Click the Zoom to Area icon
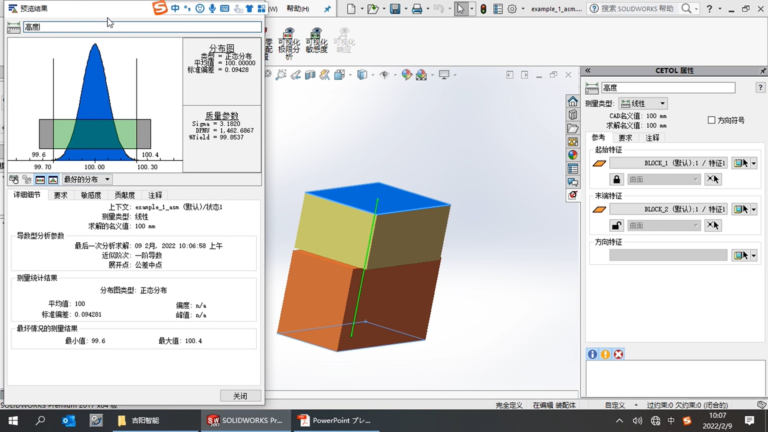This screenshot has height=432, width=768. (x=281, y=75)
